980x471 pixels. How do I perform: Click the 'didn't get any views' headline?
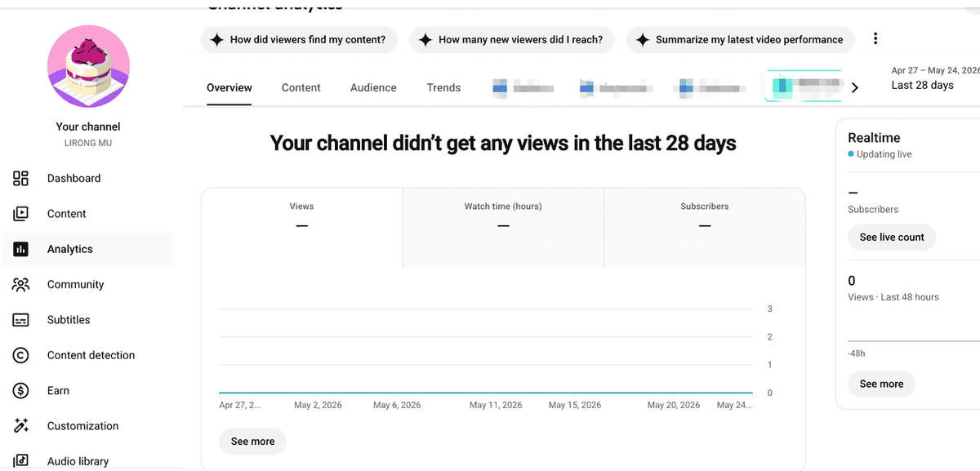tap(503, 144)
